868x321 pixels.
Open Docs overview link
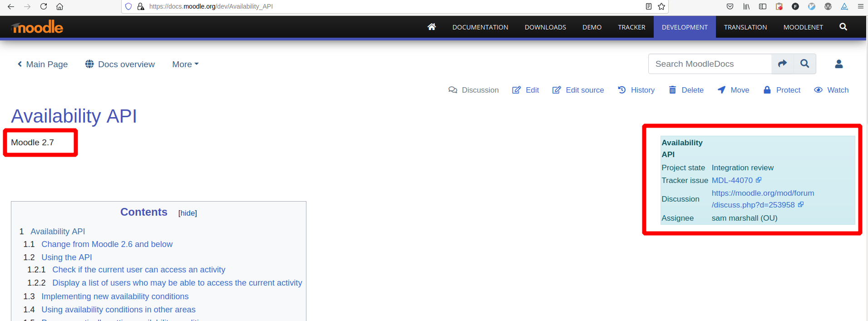click(x=120, y=64)
